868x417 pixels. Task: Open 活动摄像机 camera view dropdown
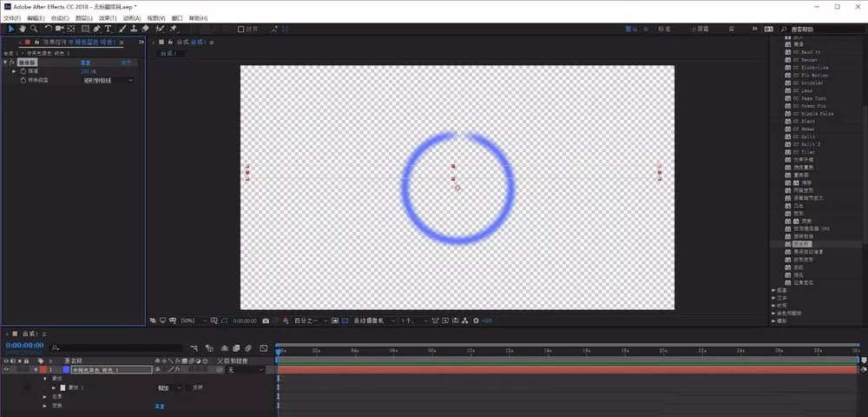point(375,321)
